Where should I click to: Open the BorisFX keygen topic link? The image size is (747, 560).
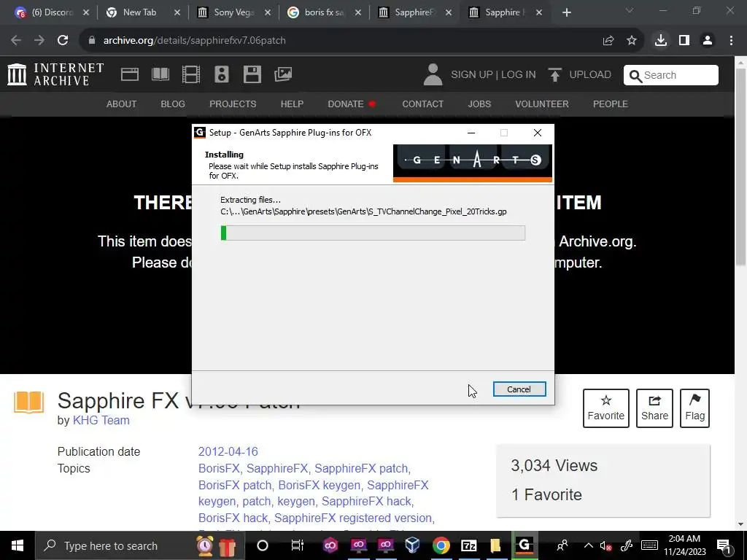click(320, 485)
